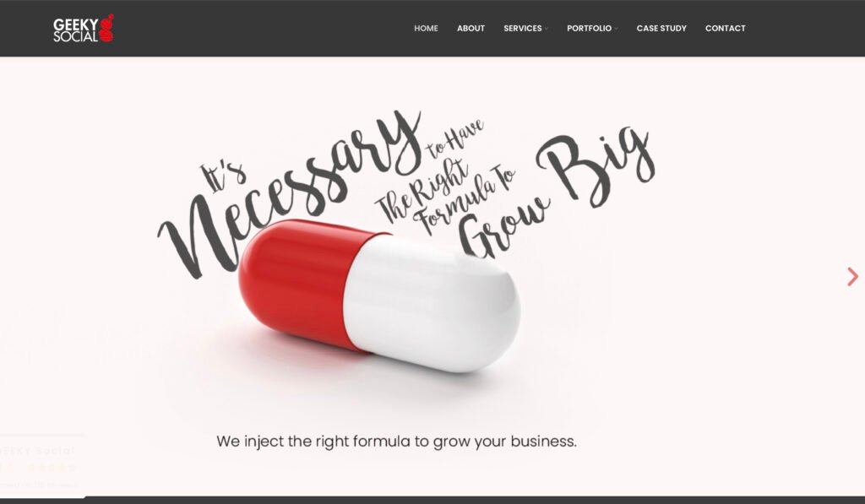
Task: Navigate to the About page
Action: (x=471, y=28)
